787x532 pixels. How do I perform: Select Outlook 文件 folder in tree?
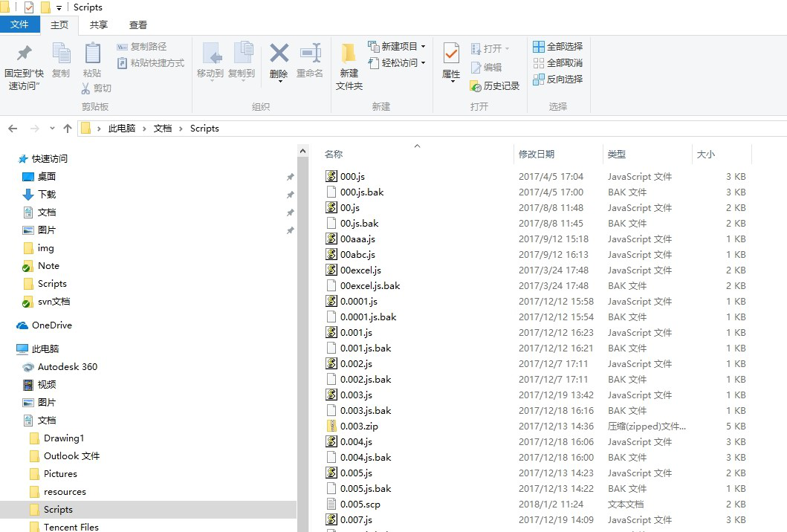tap(65, 455)
